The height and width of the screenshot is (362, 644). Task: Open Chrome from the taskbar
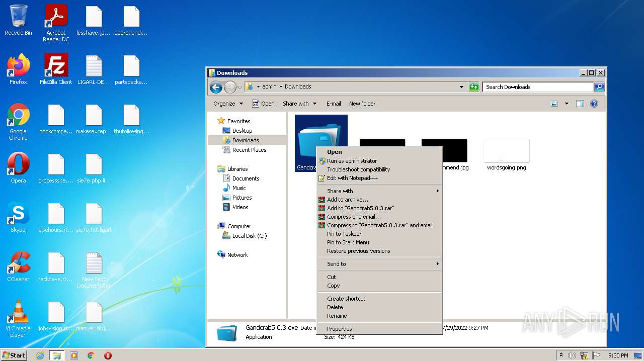point(91,355)
